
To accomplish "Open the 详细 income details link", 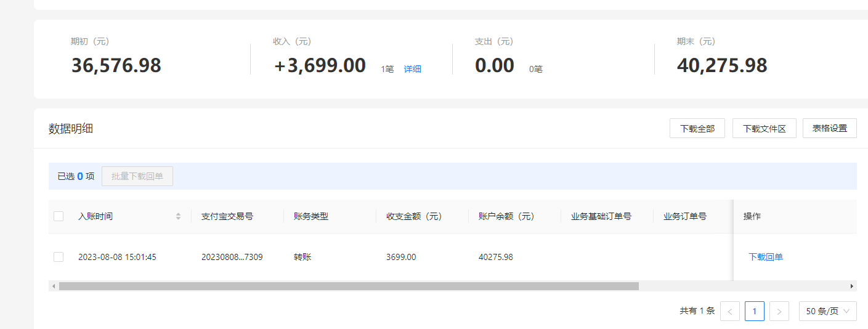I will tap(413, 69).
